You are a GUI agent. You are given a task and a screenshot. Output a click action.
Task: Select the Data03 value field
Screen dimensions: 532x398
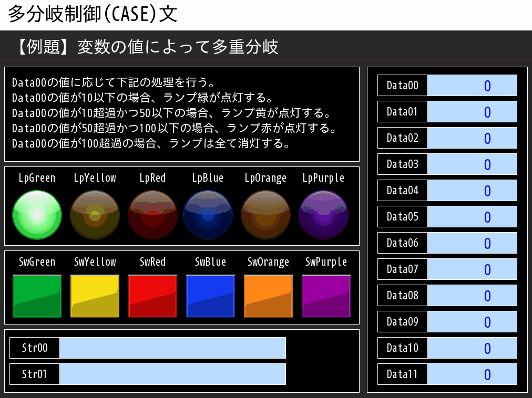tap(472, 164)
